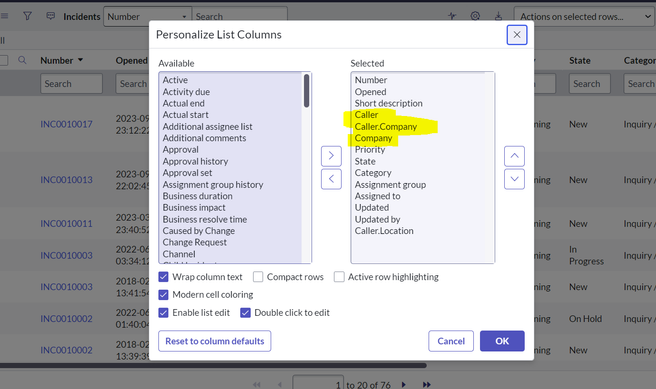Move selected column up with chevron
This screenshot has width=656, height=389.
[514, 156]
